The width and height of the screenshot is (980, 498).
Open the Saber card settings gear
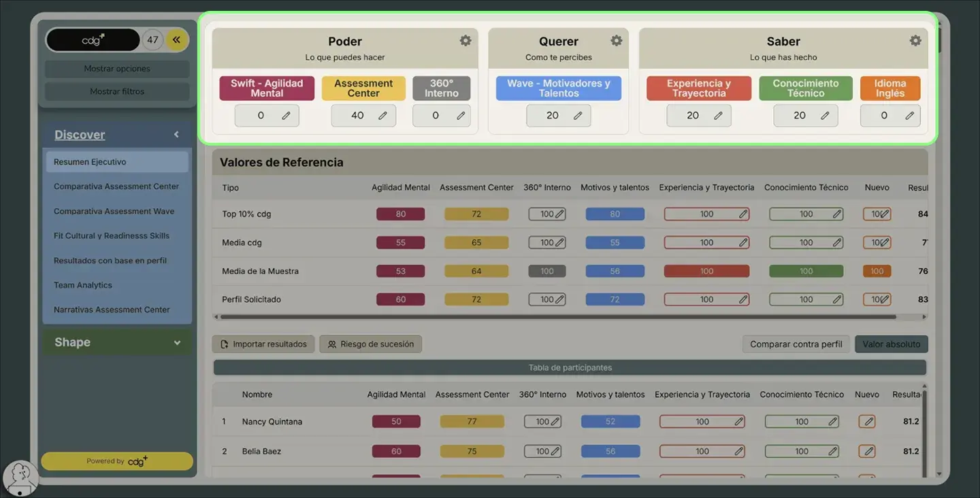pos(916,41)
